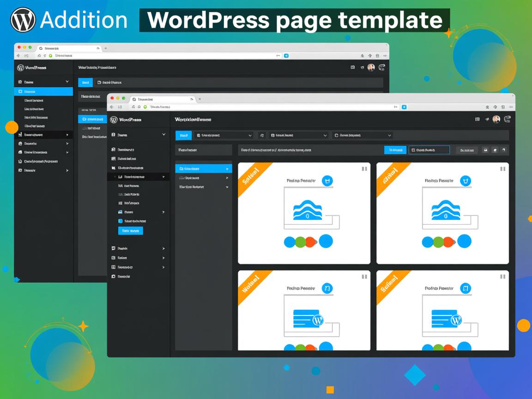Click the blue Back button in the editor toolbar
The height and width of the screenshot is (399, 532).
pyautogui.click(x=183, y=135)
